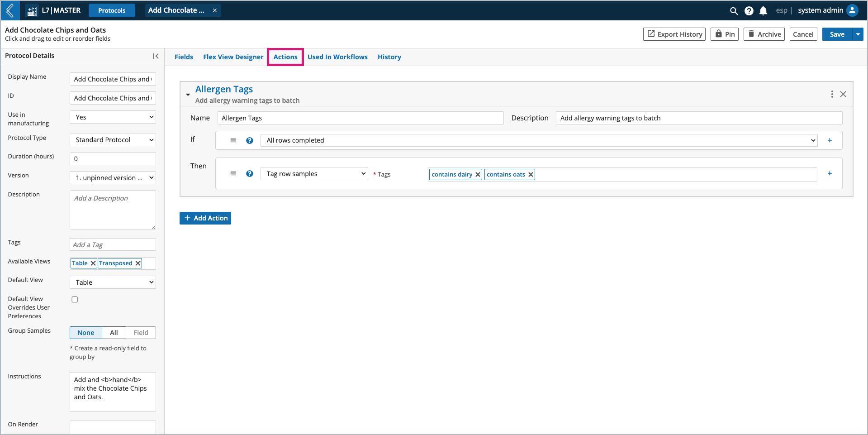Screen dimensions: 868x435
Task: Click the On Render field
Action: (113, 427)
